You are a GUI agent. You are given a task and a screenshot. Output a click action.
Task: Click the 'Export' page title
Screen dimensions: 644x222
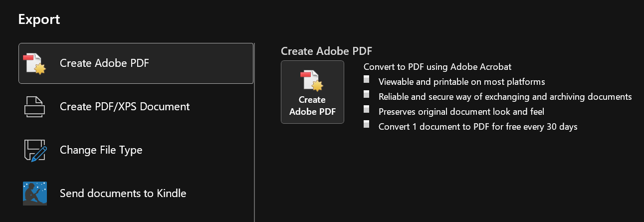[39, 19]
